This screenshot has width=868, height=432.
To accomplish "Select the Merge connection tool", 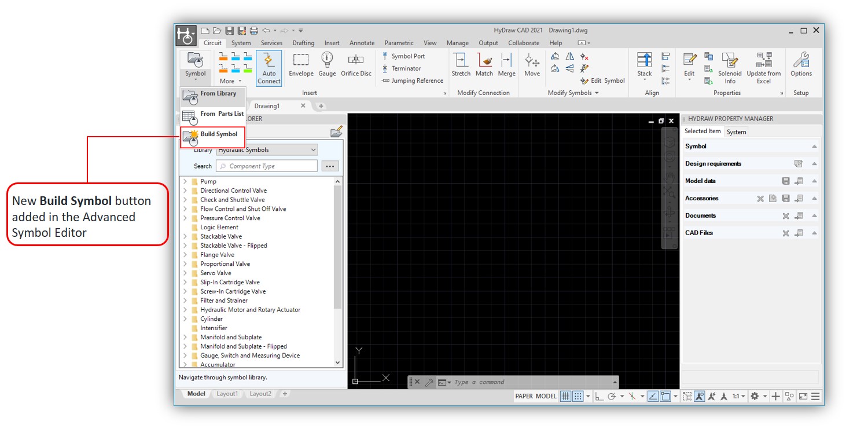I will (506, 65).
